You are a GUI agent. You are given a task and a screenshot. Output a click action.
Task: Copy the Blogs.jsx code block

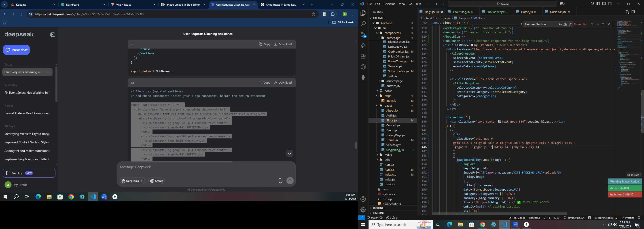[265, 83]
